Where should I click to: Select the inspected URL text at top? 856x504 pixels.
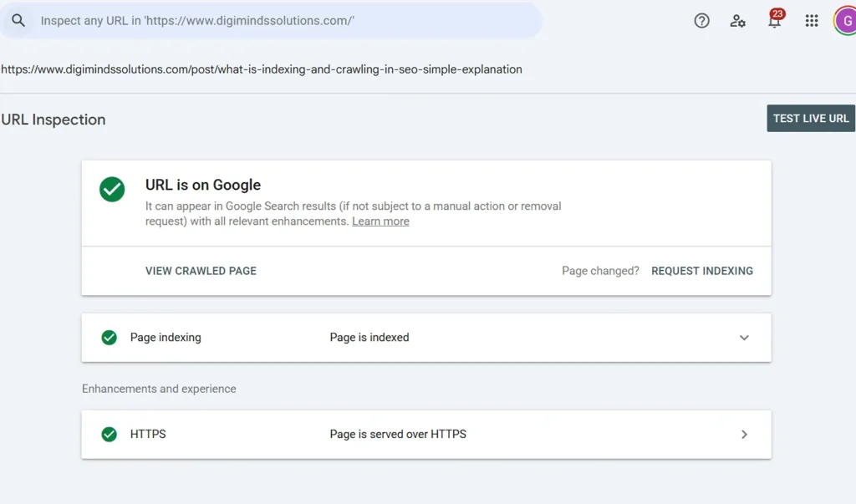262,69
